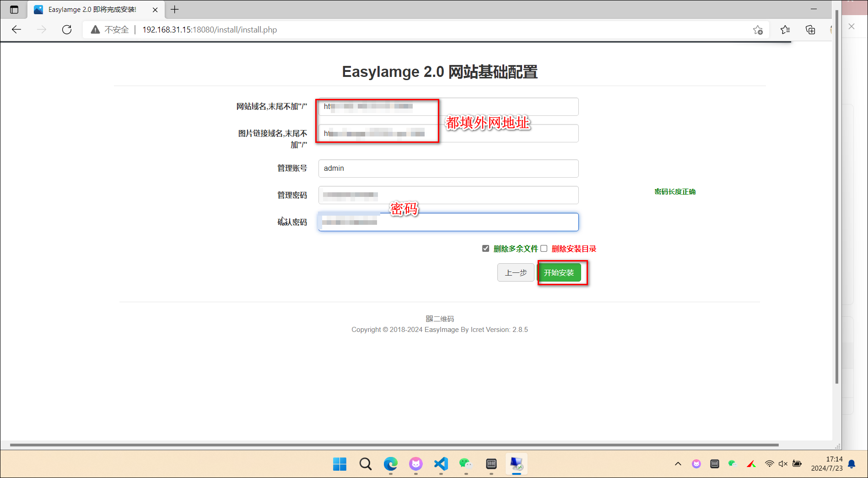Open Visual Studio Code from taskbar
The width and height of the screenshot is (868, 478).
click(441, 464)
